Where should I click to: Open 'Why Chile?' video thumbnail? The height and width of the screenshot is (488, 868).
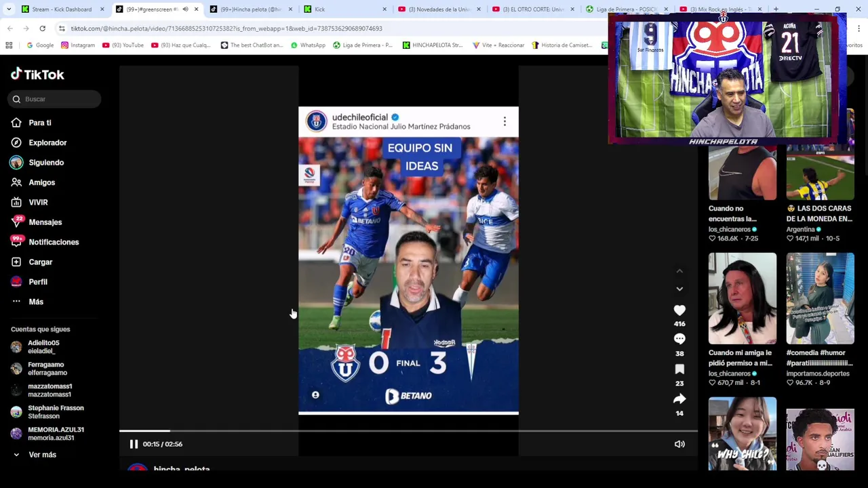click(743, 434)
